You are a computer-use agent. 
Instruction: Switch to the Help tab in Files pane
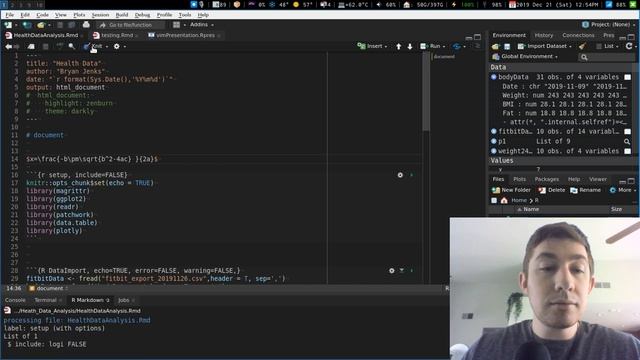pos(574,180)
